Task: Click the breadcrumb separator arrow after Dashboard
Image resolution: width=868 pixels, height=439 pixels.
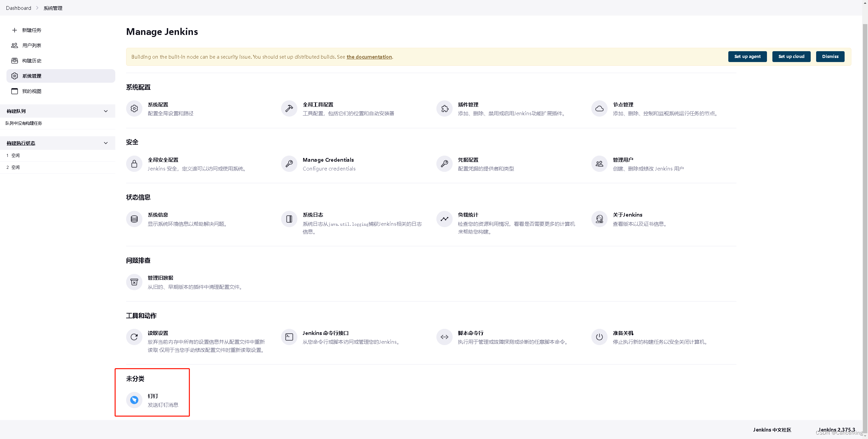Action: point(37,8)
